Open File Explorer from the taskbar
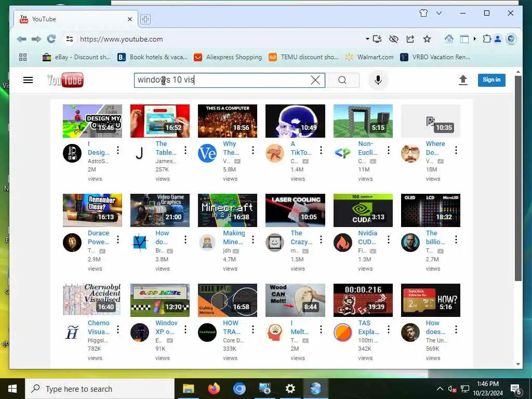Image resolution: width=532 pixels, height=399 pixels. click(x=188, y=389)
